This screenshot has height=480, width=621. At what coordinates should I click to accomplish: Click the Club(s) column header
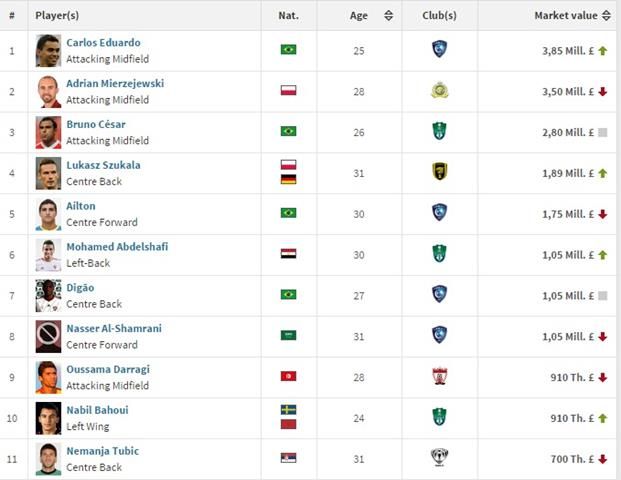(x=439, y=16)
